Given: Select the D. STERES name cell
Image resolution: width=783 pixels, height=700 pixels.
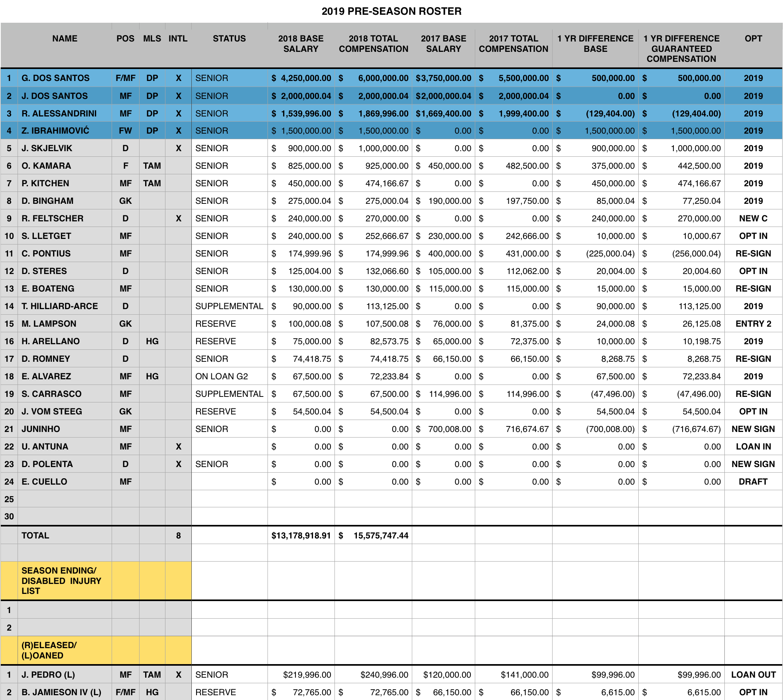Looking at the screenshot, I should point(65,271).
